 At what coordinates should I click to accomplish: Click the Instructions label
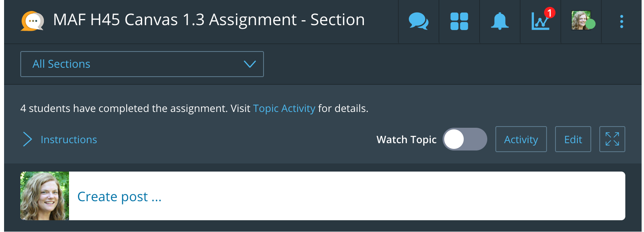tap(69, 140)
